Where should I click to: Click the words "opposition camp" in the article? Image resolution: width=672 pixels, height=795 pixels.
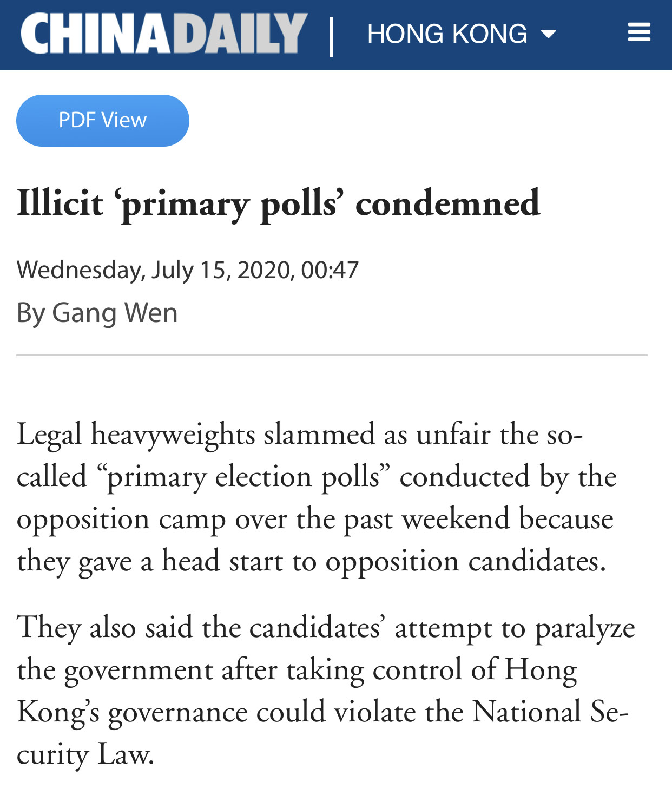(121, 519)
